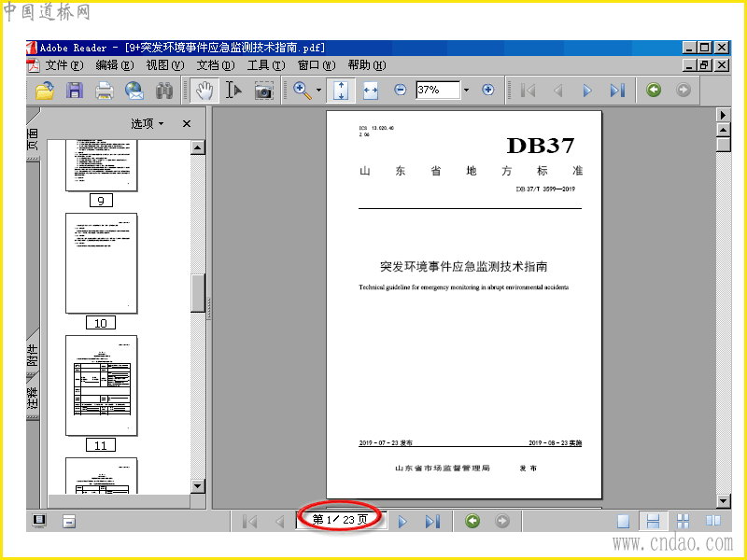Select the text Select tool
Screen dimensions: 747x560
(233, 90)
